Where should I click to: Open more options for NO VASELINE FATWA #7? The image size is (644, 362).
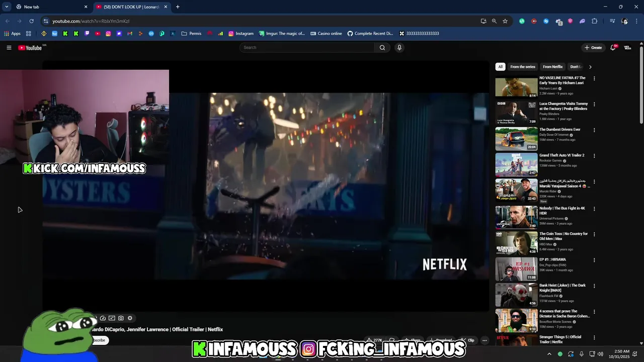click(594, 78)
